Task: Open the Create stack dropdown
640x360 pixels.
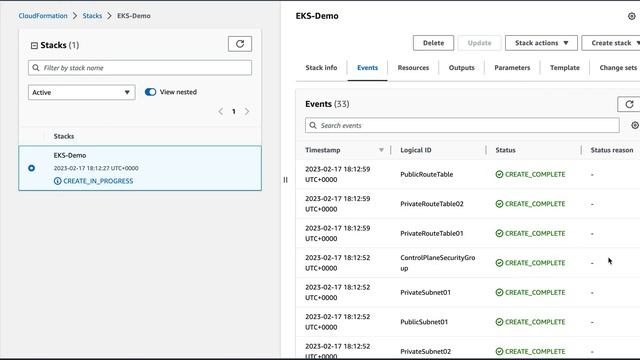Action: tap(611, 43)
